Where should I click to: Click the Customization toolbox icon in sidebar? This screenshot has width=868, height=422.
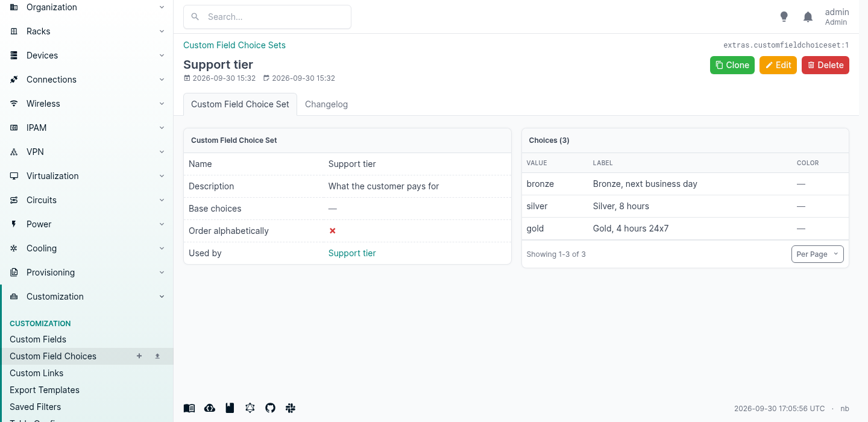14,297
